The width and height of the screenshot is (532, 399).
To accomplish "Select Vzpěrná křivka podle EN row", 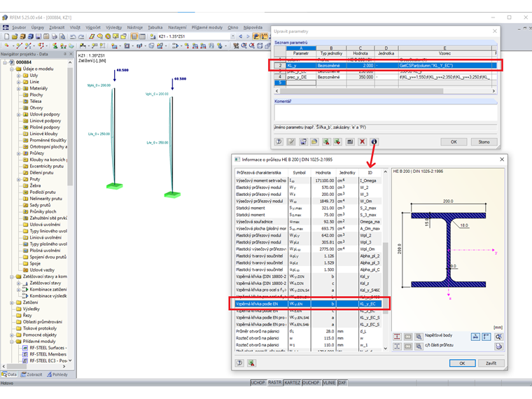I will 308,304.
